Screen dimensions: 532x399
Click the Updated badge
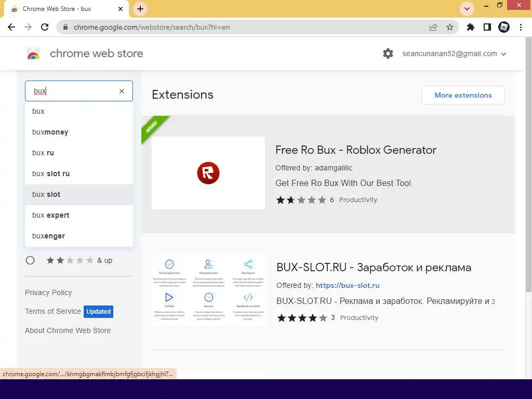[x=98, y=312]
